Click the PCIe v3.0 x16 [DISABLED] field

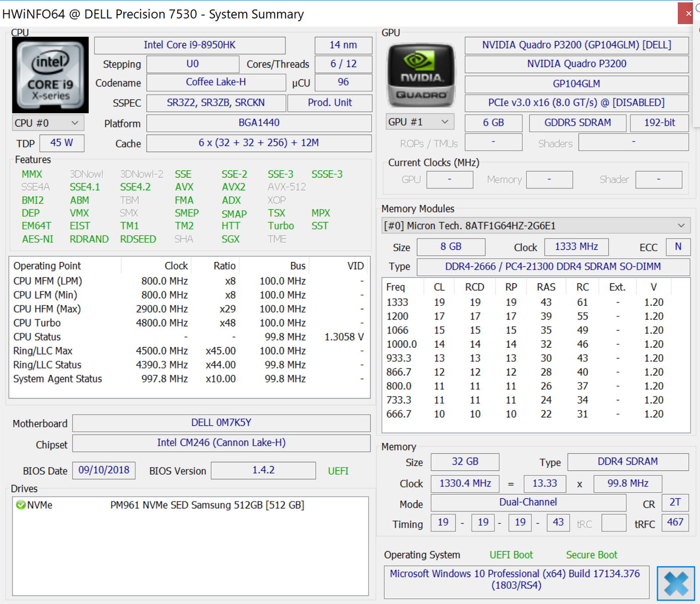(577, 103)
